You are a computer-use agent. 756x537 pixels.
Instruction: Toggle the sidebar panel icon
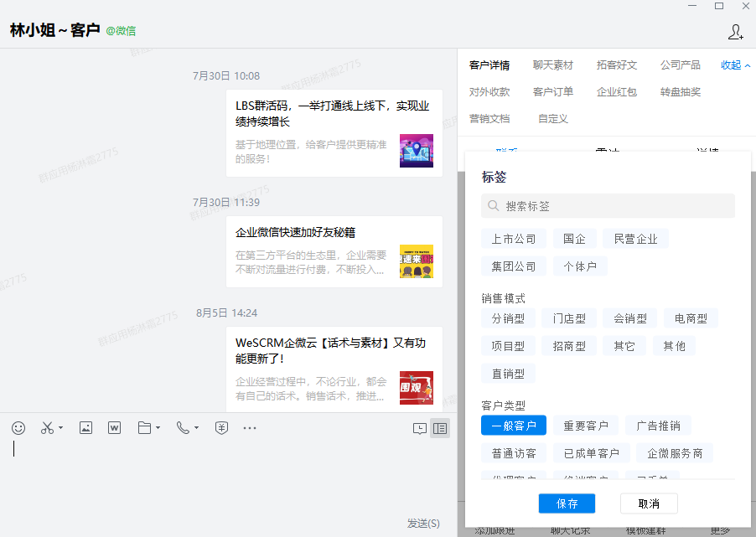(x=440, y=428)
